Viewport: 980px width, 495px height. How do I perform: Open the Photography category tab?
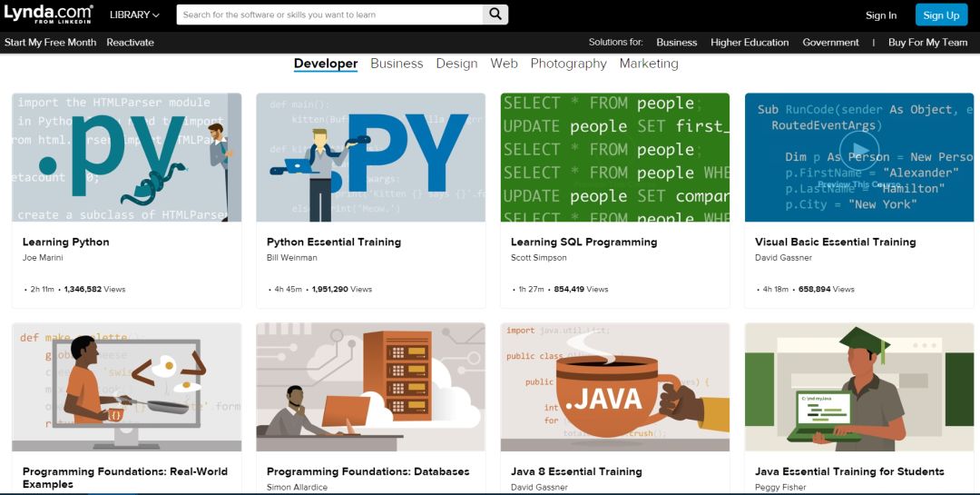(x=568, y=64)
